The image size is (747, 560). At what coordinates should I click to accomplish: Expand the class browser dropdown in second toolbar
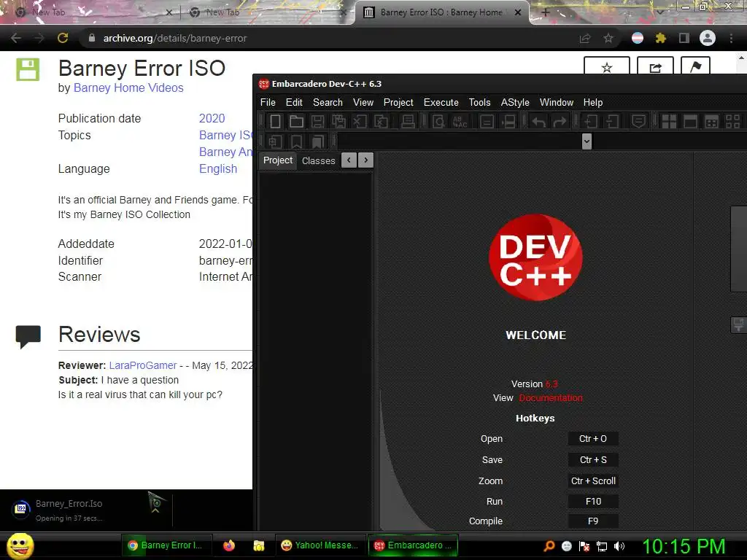pyautogui.click(x=587, y=141)
